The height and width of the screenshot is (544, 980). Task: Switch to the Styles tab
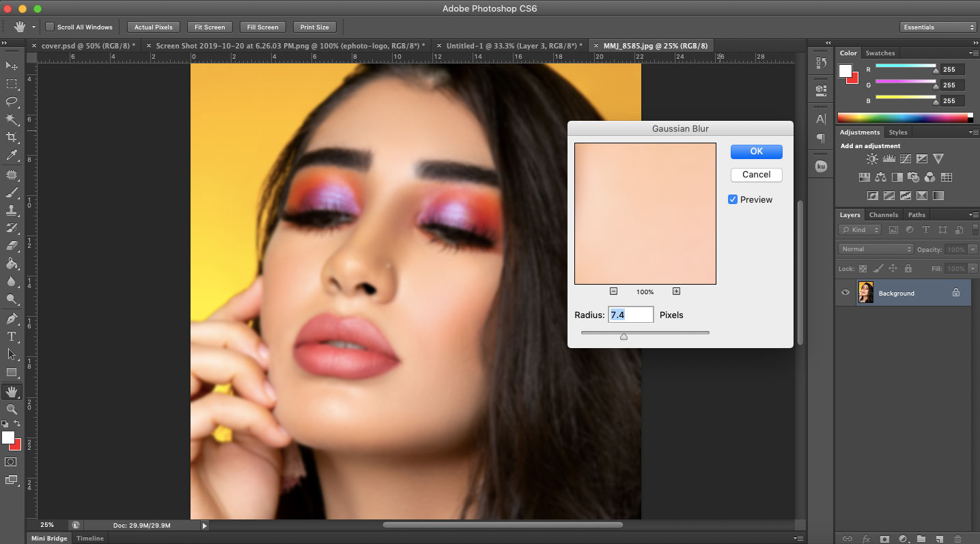pyautogui.click(x=897, y=132)
